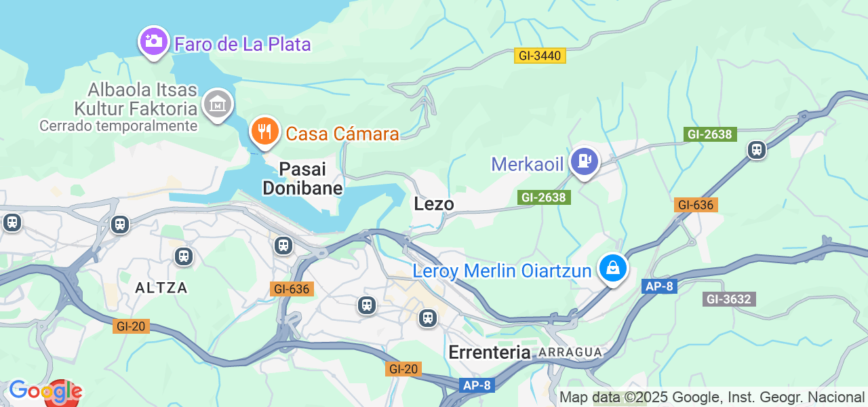
Task: Click the train station icon near GI-2638 at the top right
Action: coord(757,150)
